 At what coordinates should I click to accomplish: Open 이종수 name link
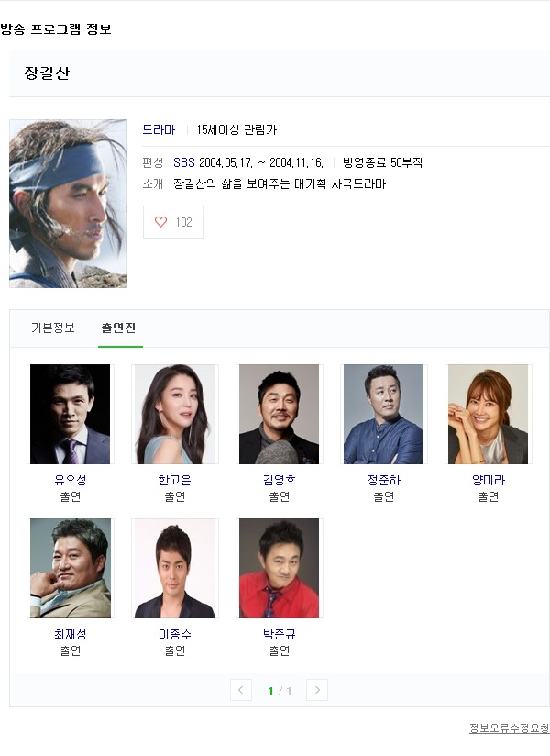(175, 635)
